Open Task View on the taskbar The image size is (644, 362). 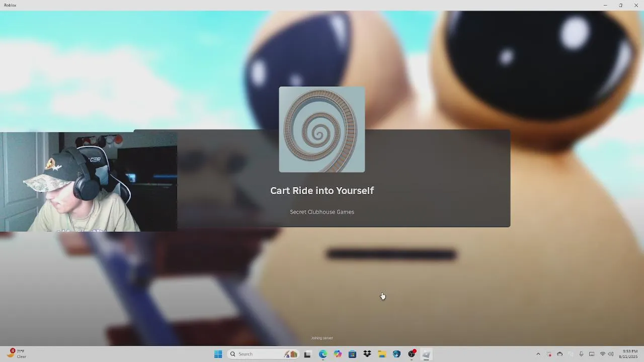[x=307, y=354]
